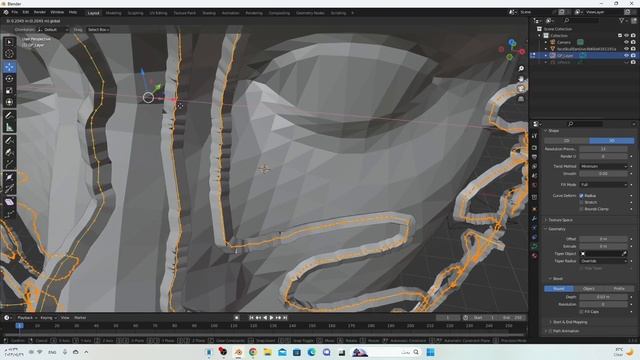The image size is (640, 360).
Task: Open the Render menu
Action: pyautogui.click(x=40, y=12)
